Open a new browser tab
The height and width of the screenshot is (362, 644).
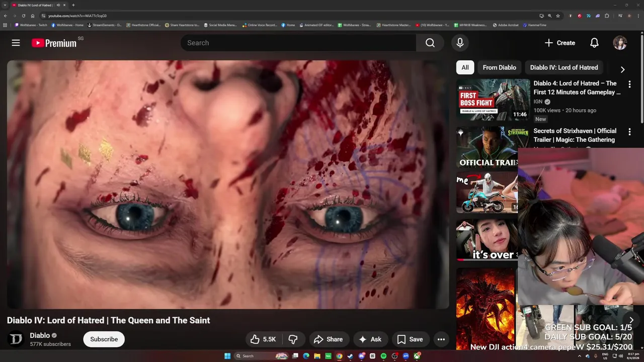click(73, 5)
